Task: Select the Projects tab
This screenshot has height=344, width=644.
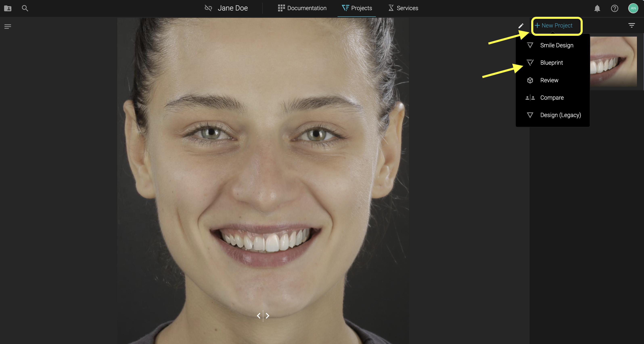Action: coord(357,8)
